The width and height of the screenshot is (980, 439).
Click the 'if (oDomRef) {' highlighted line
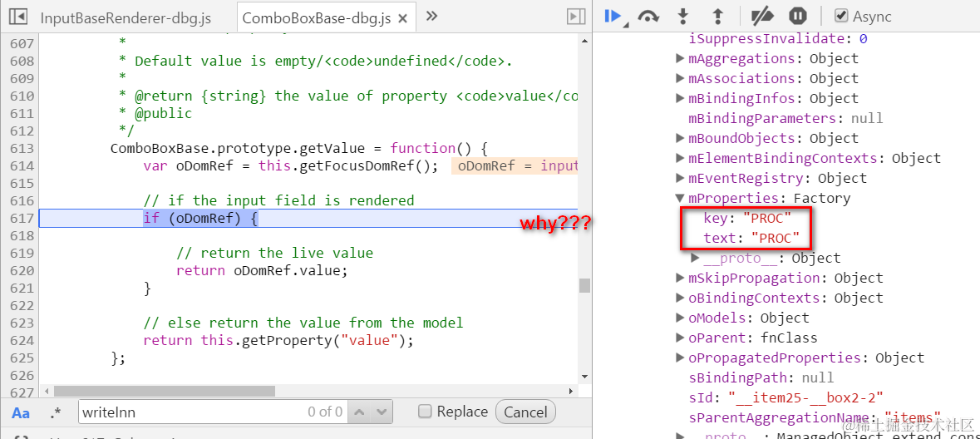click(x=200, y=218)
